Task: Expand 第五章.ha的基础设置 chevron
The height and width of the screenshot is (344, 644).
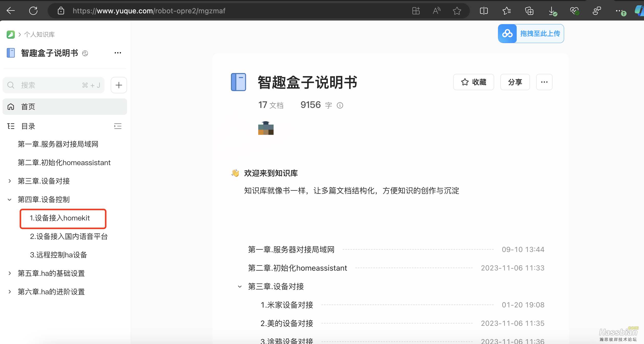Action: pos(10,273)
